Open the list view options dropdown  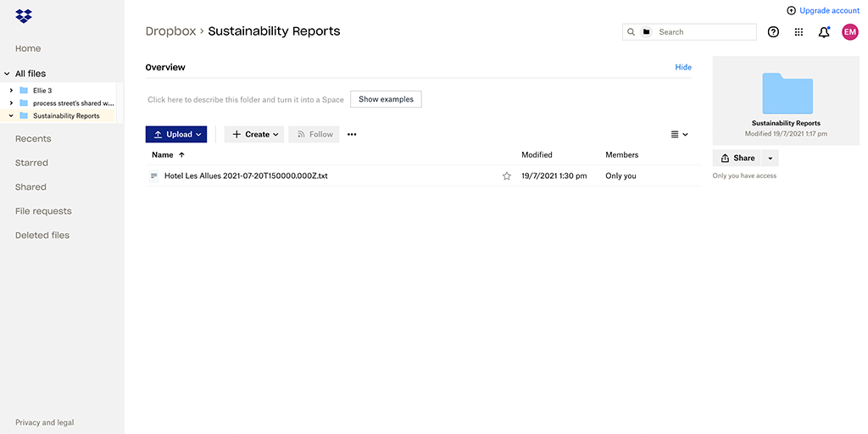tap(679, 135)
